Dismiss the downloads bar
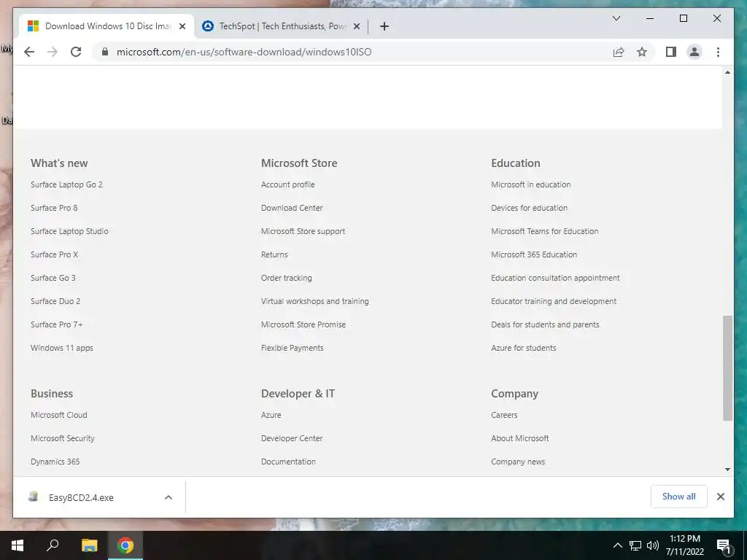Screen dimensions: 747x560 [720, 497]
